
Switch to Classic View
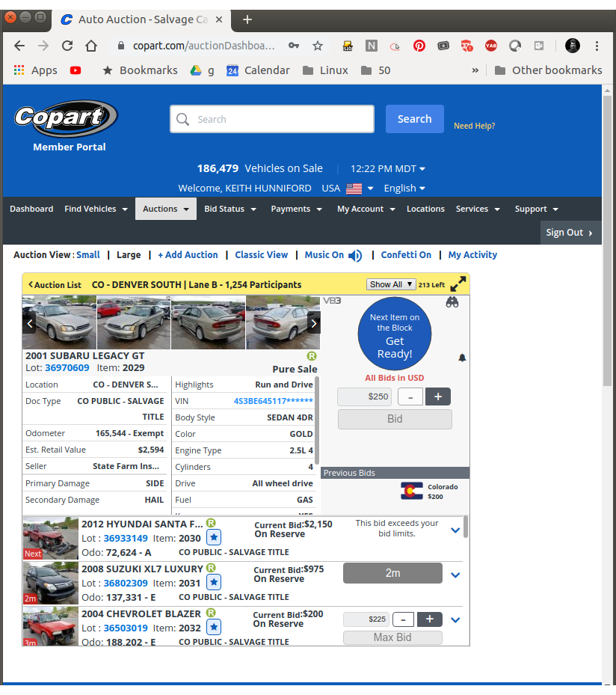(262, 255)
